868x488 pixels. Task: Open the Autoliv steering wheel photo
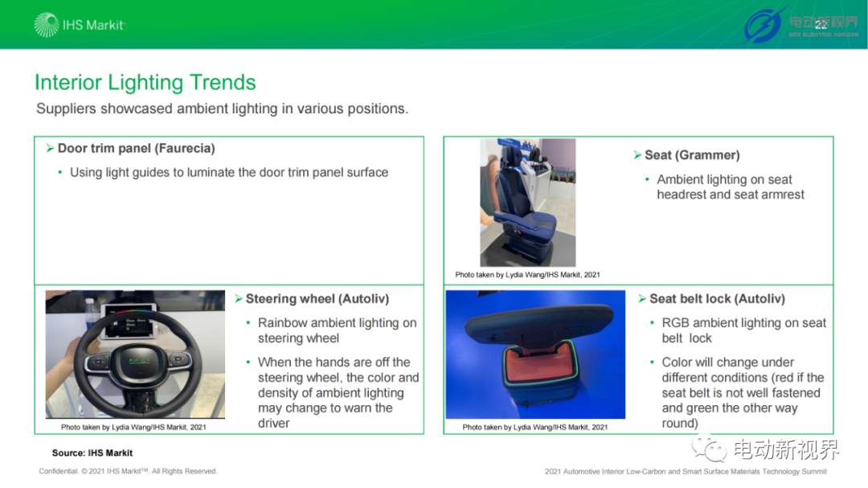click(x=135, y=354)
